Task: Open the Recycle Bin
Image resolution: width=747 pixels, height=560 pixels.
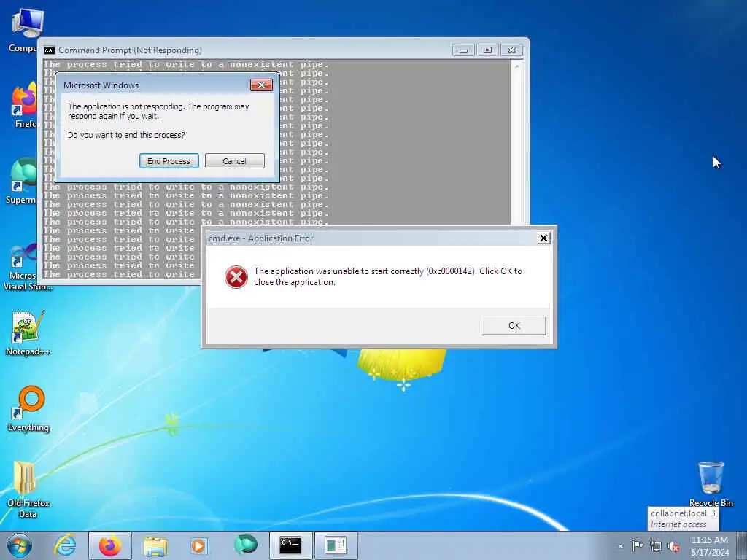Action: [x=711, y=484]
